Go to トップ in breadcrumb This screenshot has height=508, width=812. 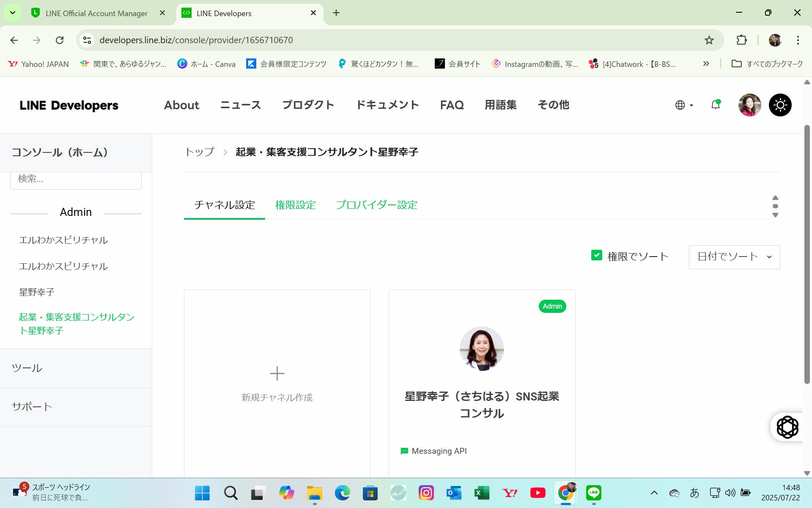(x=200, y=152)
